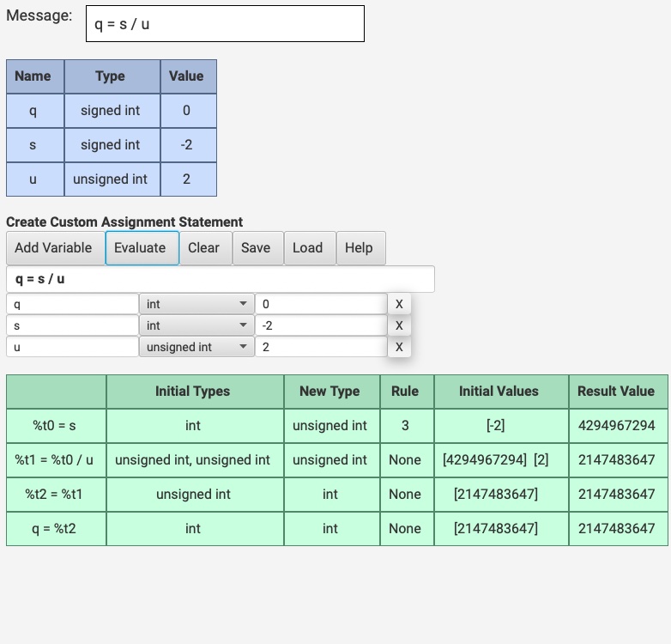This screenshot has width=671, height=644.
Task: Click the Add Variable button
Action: (x=55, y=248)
